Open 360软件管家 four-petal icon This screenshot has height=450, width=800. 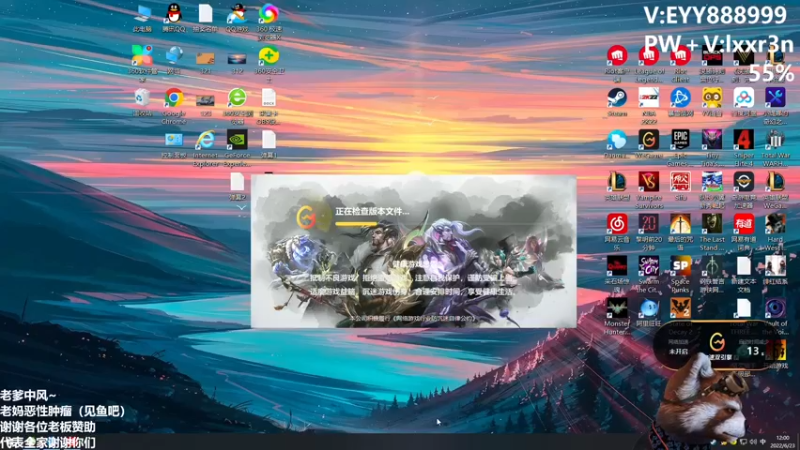pyautogui.click(x=142, y=55)
